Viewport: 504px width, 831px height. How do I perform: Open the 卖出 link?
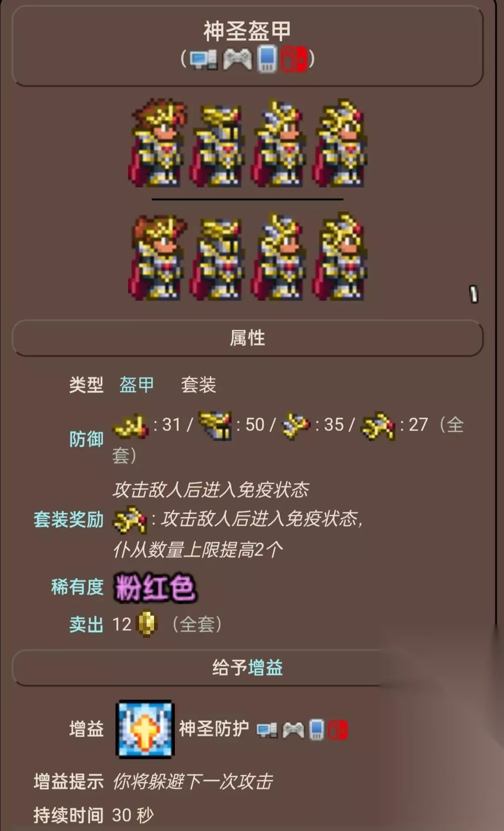[86, 624]
